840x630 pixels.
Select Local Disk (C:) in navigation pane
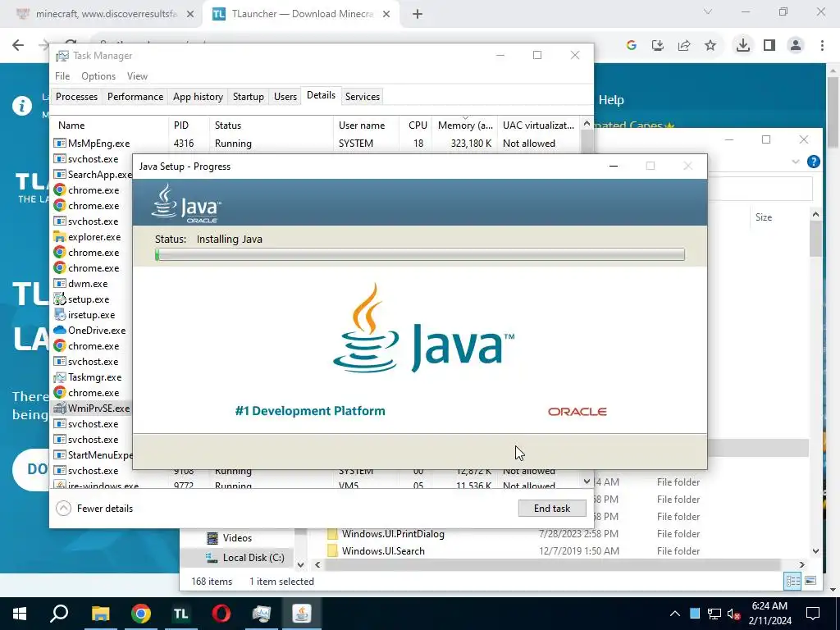click(244, 558)
